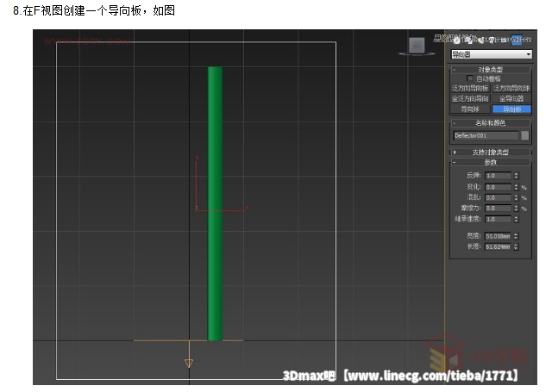This screenshot has height=392, width=552.
Task: Click the 混乱 spinner arrows
Action: [516, 197]
